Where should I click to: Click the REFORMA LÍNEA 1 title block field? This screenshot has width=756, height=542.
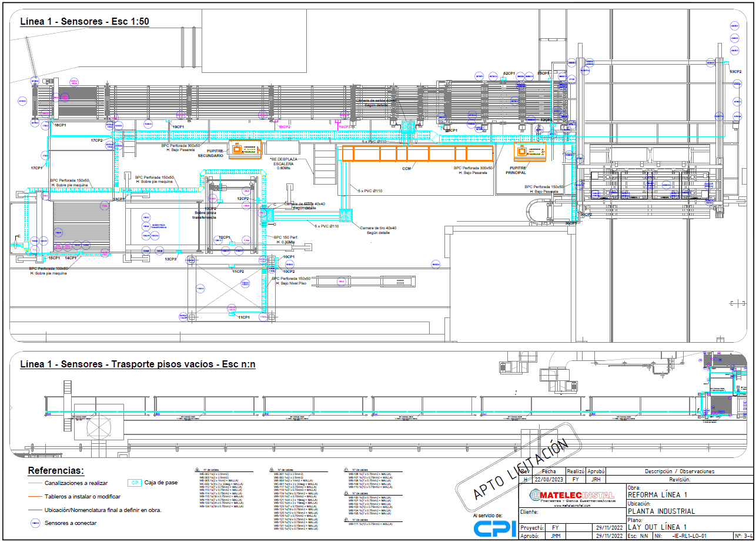[x=656, y=495]
